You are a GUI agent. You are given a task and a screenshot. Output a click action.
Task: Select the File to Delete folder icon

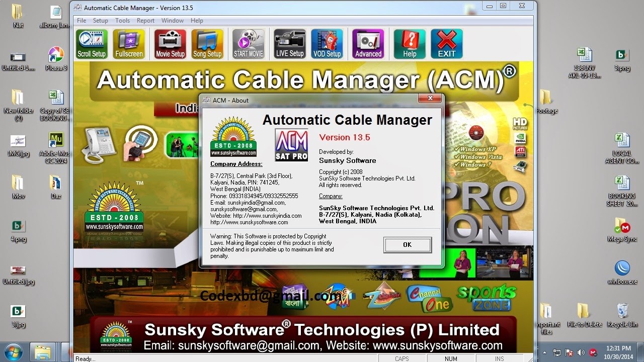pyautogui.click(x=584, y=315)
